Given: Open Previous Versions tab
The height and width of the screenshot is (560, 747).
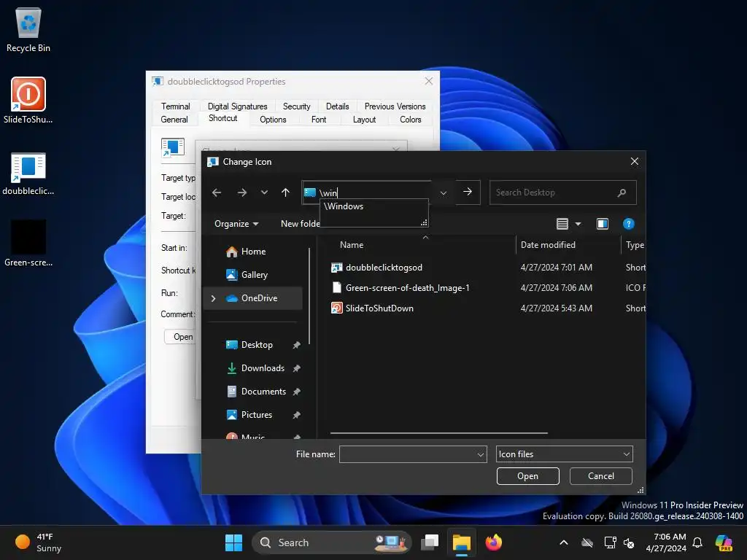Looking at the screenshot, I should pyautogui.click(x=395, y=106).
